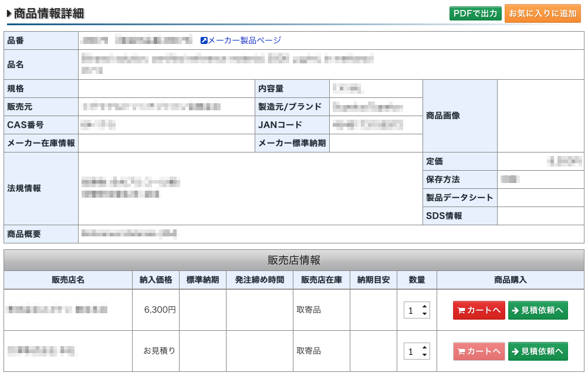Increase quantity with up arrow in 6,300円 row
The image size is (588, 376).
[424, 306]
